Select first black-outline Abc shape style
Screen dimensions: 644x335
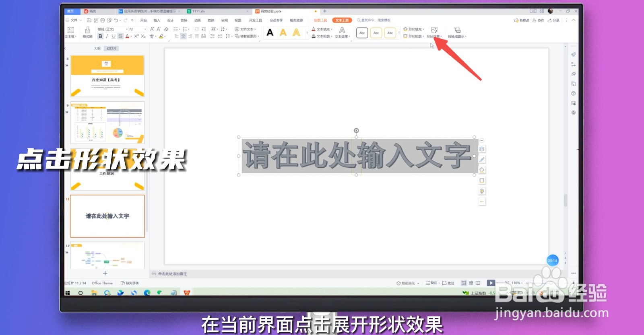tap(362, 33)
